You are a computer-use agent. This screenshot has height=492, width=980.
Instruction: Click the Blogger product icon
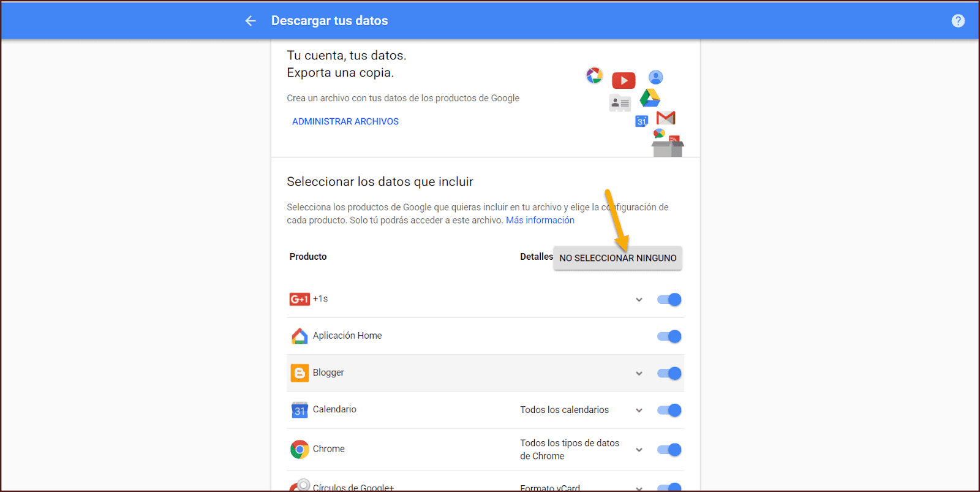[300, 373]
